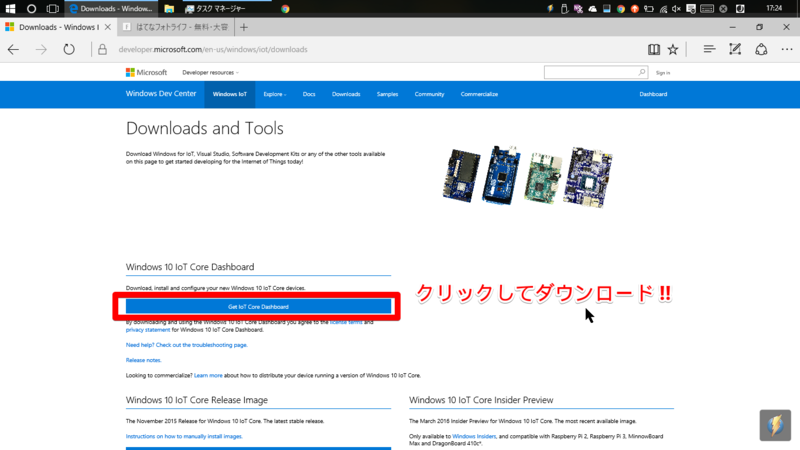Click Downloads and Tools heading

coord(205,128)
